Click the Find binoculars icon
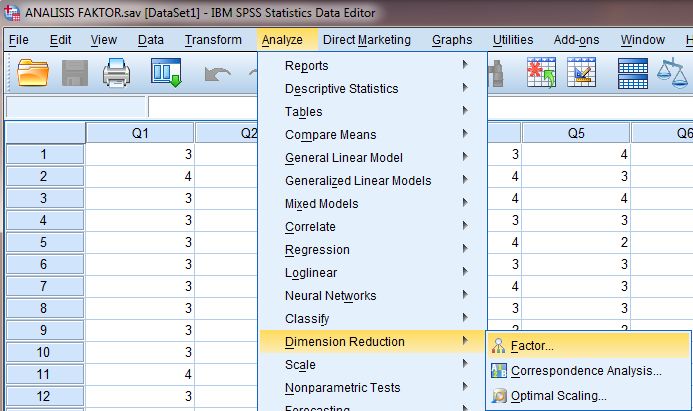The width and height of the screenshot is (693, 411). coord(496,73)
